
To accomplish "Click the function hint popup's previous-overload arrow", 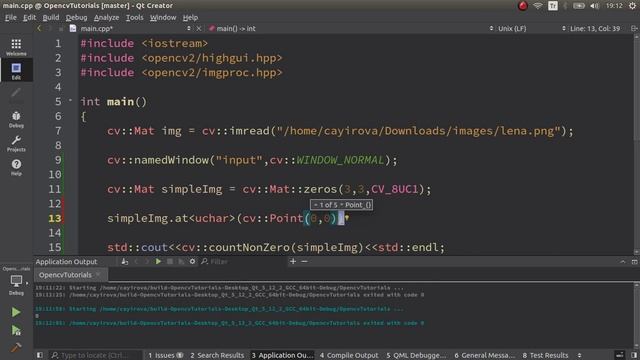I will coord(316,205).
